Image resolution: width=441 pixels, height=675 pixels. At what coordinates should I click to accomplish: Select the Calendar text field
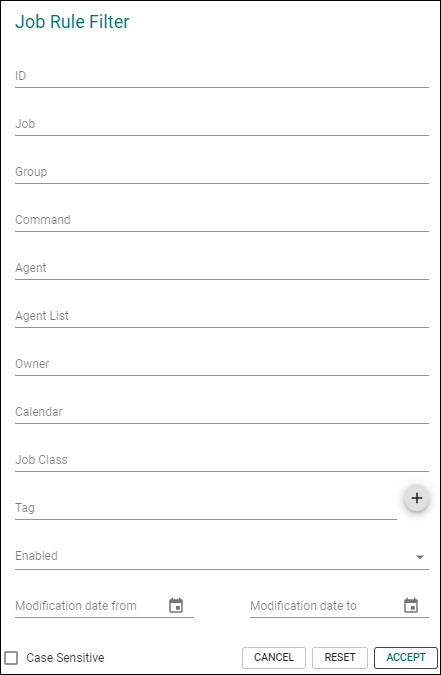pos(222,412)
